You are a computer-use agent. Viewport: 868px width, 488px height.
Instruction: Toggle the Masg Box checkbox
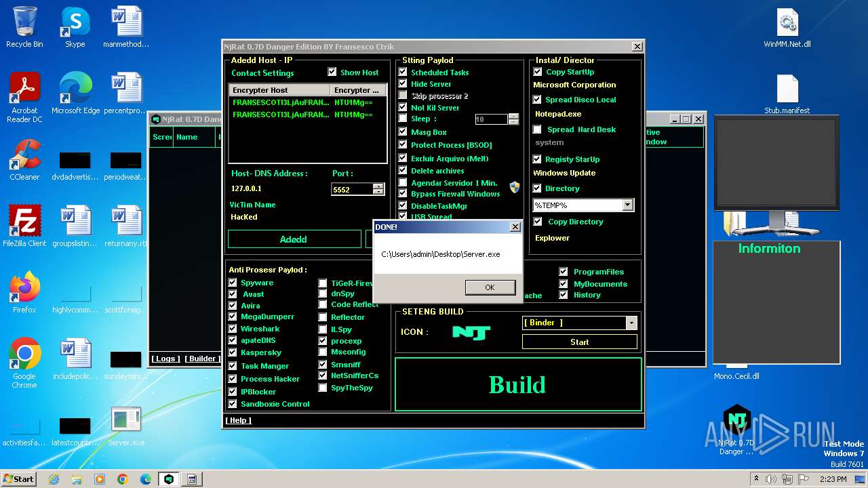403,132
